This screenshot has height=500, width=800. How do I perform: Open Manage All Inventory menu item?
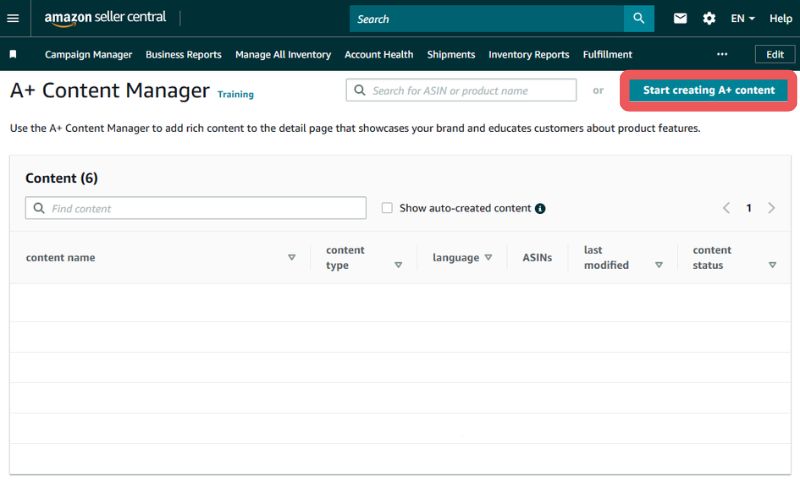click(283, 54)
